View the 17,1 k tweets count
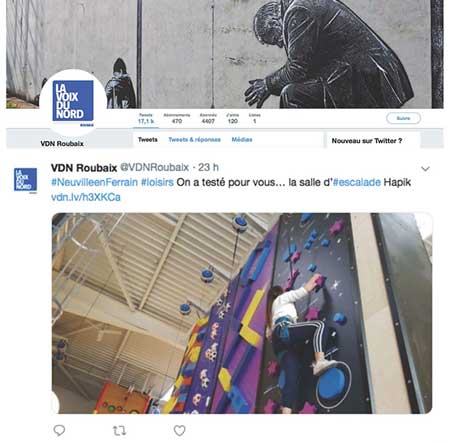Screen dimensions: 450x443 [146, 119]
